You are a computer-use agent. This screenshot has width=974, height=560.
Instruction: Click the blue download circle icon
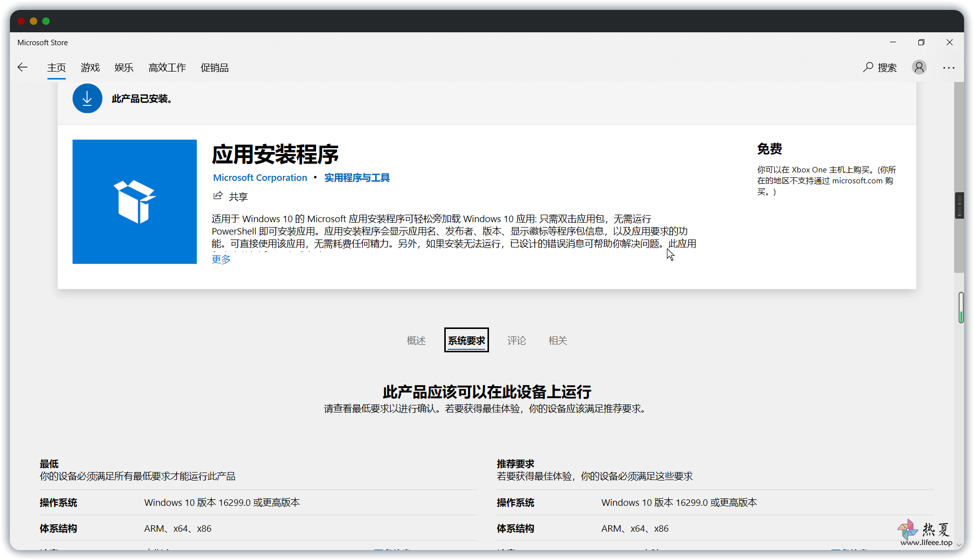tap(87, 98)
